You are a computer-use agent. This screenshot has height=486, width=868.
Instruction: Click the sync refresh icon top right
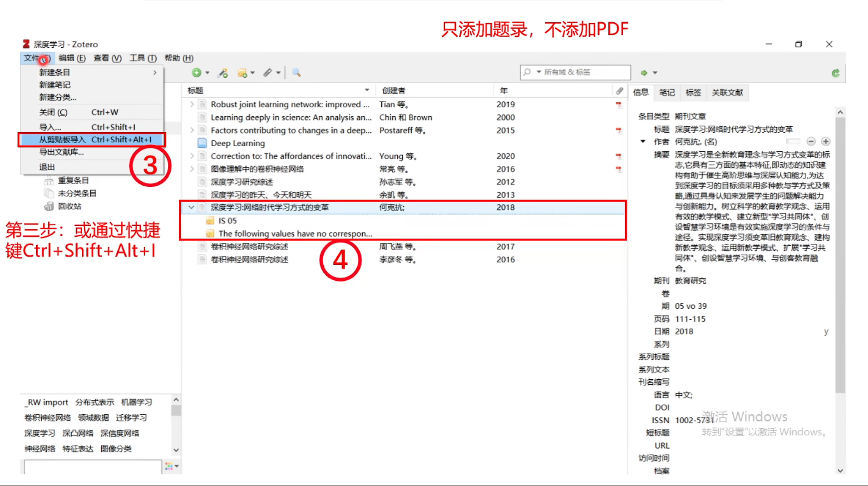(835, 73)
